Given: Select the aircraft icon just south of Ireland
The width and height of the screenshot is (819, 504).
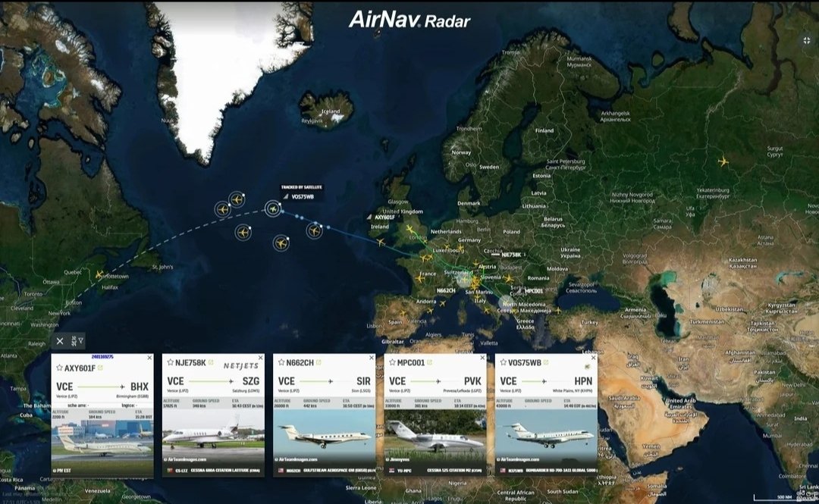Looking at the screenshot, I should [x=381, y=242].
